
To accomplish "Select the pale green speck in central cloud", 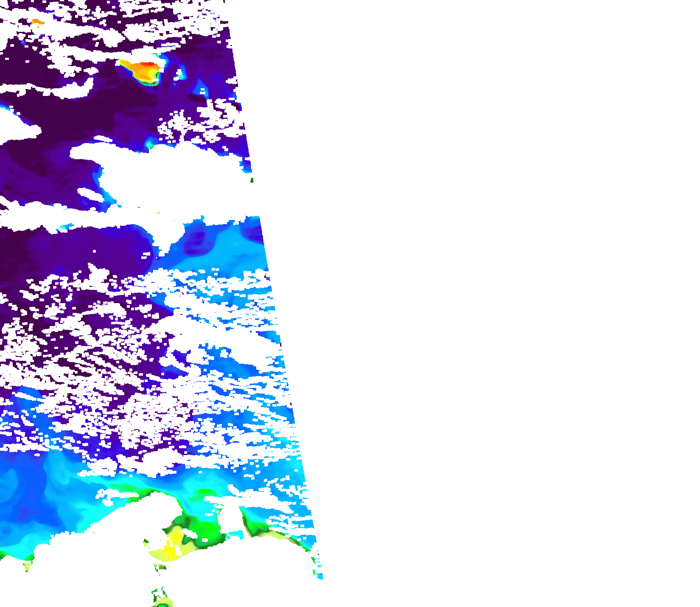I will coord(159,212).
